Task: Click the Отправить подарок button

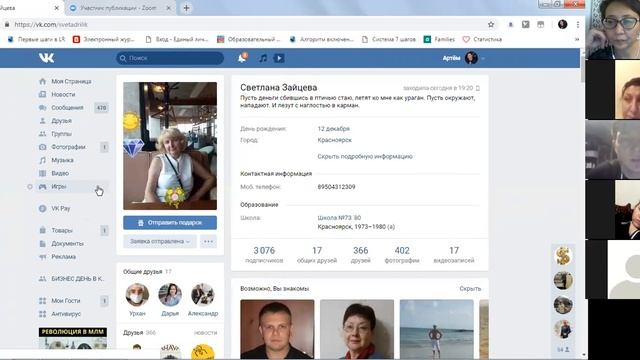Action: coord(170,223)
